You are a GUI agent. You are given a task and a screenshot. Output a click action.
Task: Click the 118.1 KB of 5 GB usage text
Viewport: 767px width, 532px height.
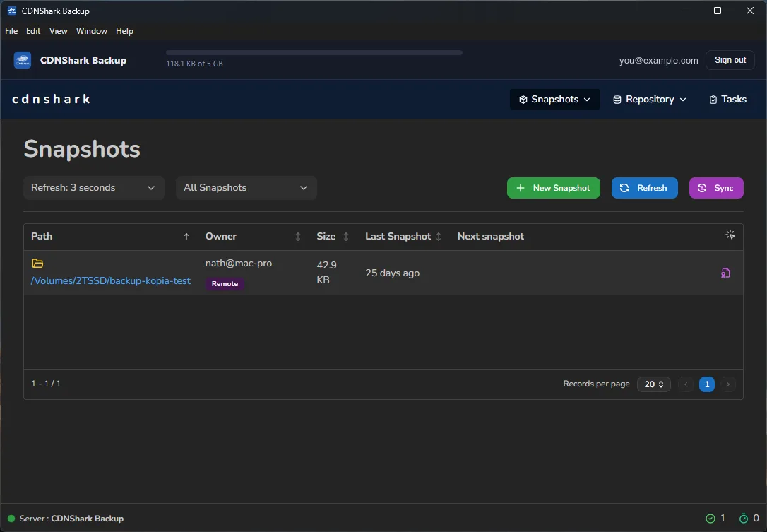[x=194, y=64]
